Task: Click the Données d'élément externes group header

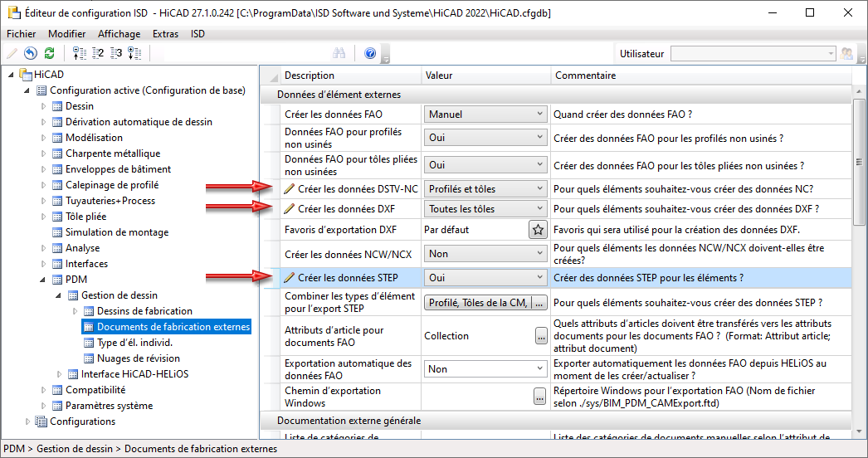Action: click(x=556, y=95)
